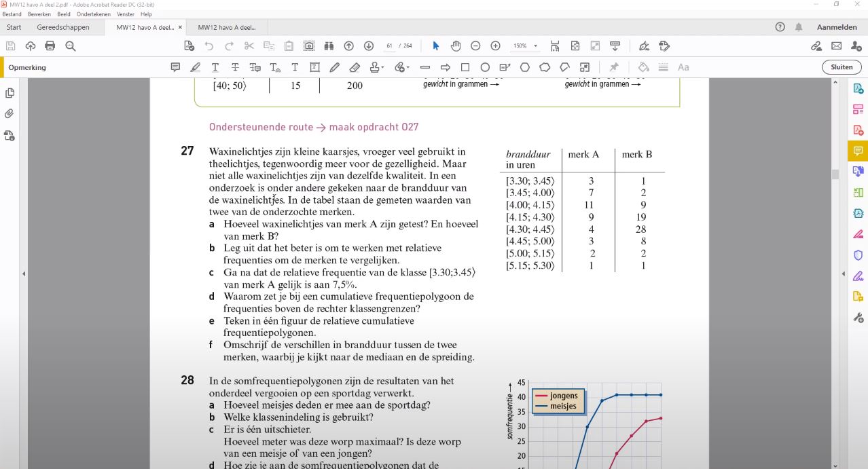
Task: Add a sticky note comment
Action: [x=175, y=67]
